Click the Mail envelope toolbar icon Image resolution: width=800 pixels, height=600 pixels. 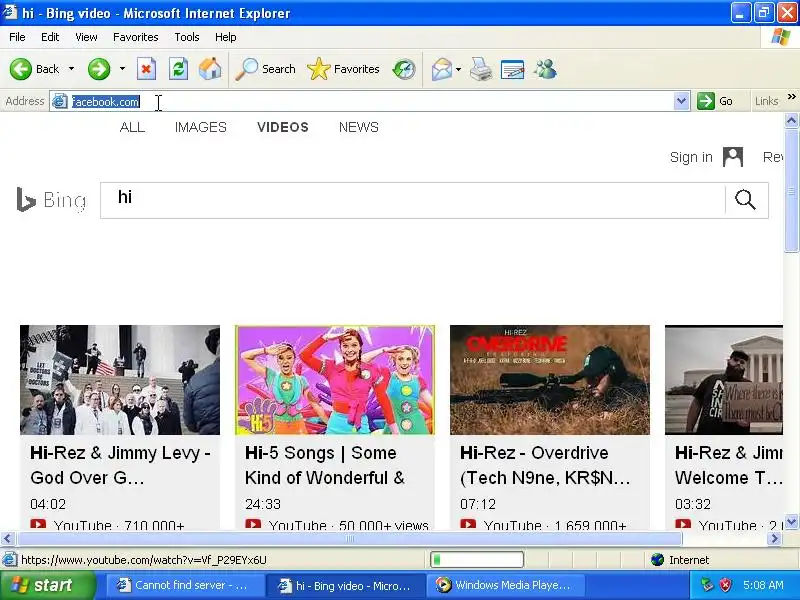pos(441,69)
